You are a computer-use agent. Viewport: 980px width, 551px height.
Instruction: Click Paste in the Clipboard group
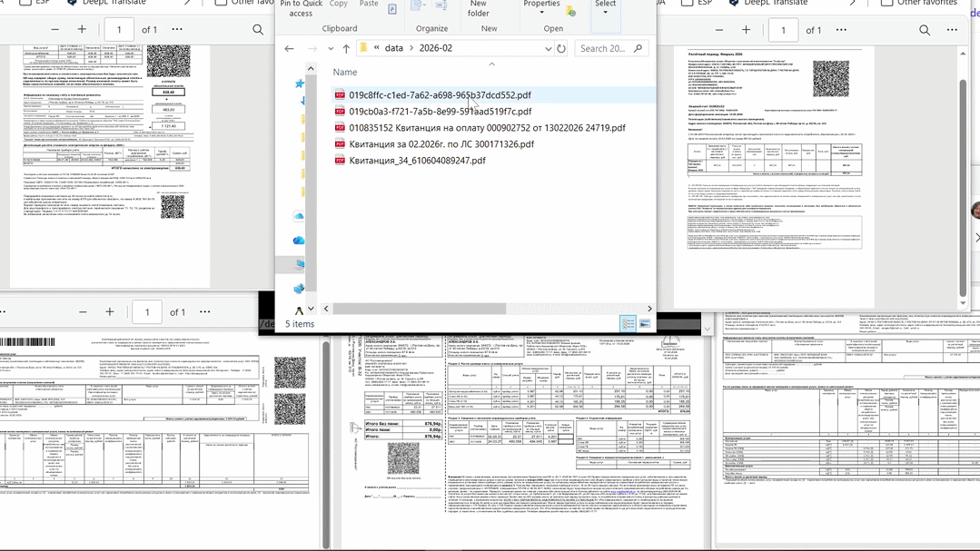pyautogui.click(x=369, y=4)
